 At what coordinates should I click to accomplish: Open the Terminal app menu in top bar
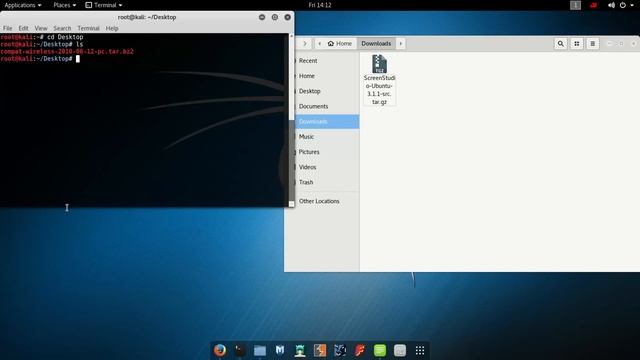[x=104, y=5]
